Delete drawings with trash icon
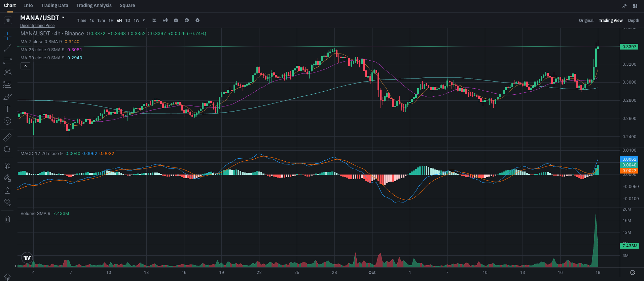 click(7, 219)
